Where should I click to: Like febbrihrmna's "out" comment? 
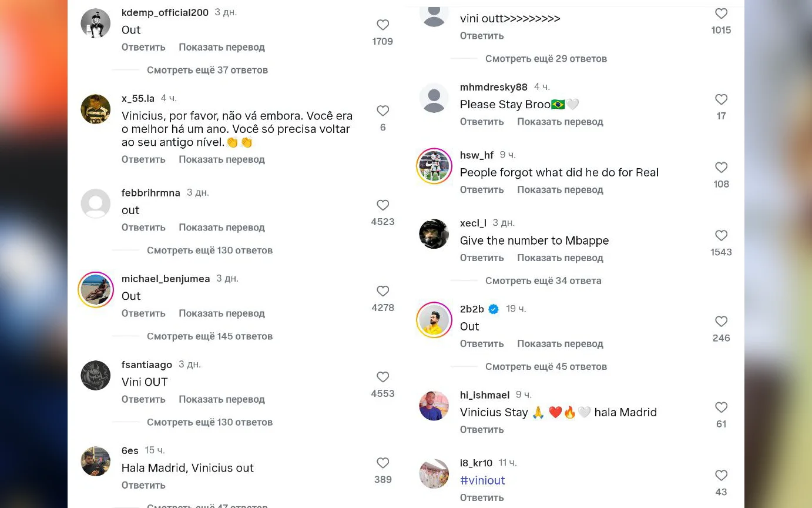tap(382, 205)
